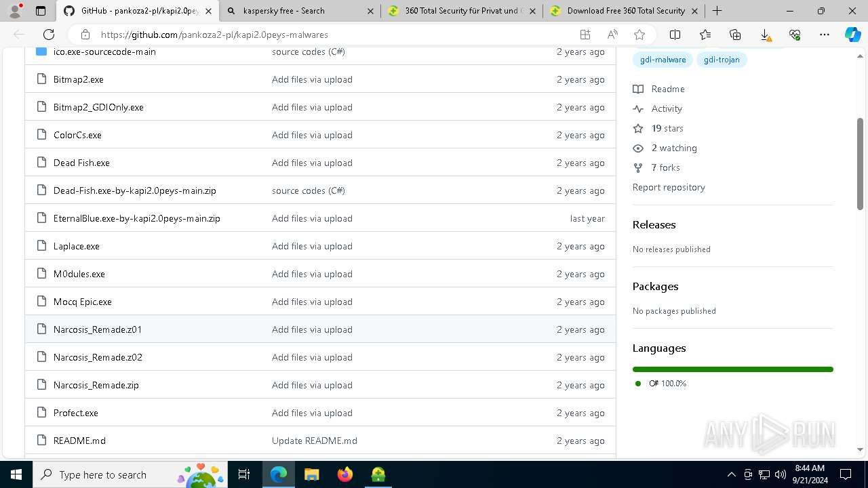This screenshot has width=868, height=488.
Task: Open Task View on the taskbar
Action: click(x=244, y=474)
